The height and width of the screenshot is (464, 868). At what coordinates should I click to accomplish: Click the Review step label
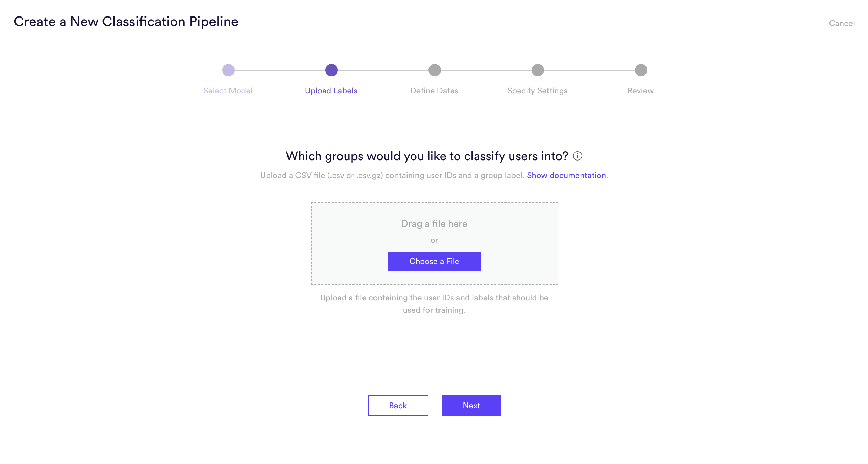[641, 91]
